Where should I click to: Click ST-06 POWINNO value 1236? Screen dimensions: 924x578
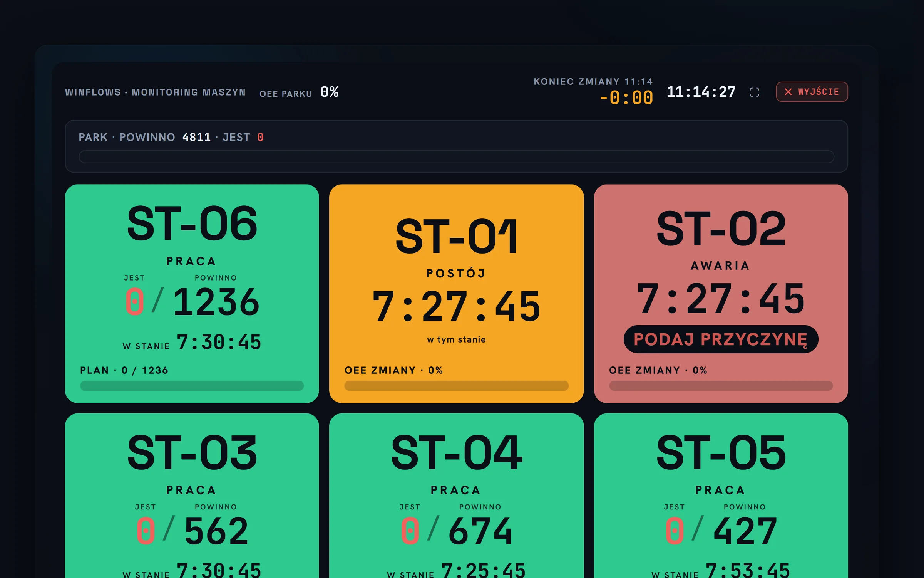point(216,302)
